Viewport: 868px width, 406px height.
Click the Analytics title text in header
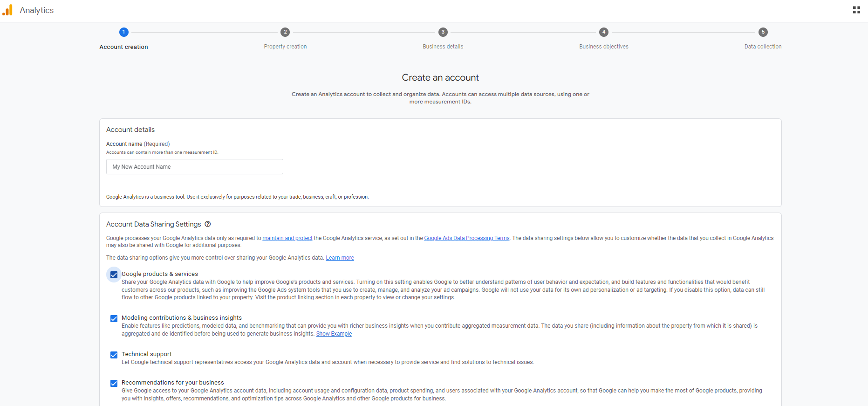tap(37, 10)
